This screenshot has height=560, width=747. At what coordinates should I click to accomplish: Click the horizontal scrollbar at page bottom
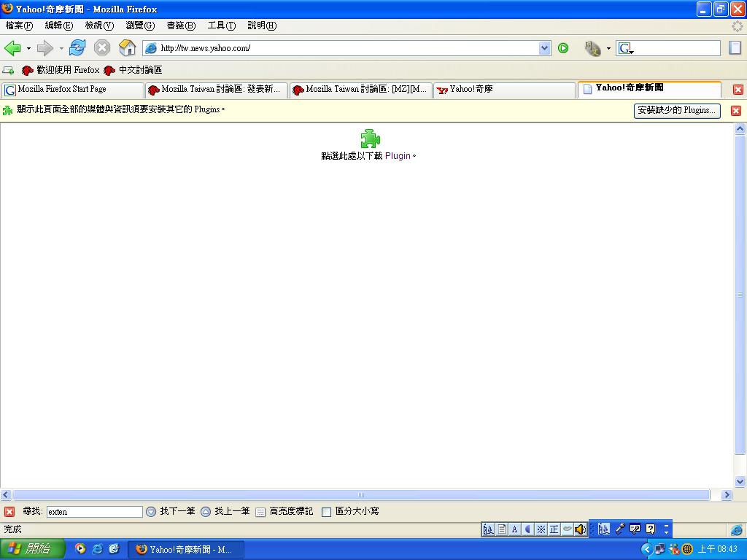[x=361, y=494]
